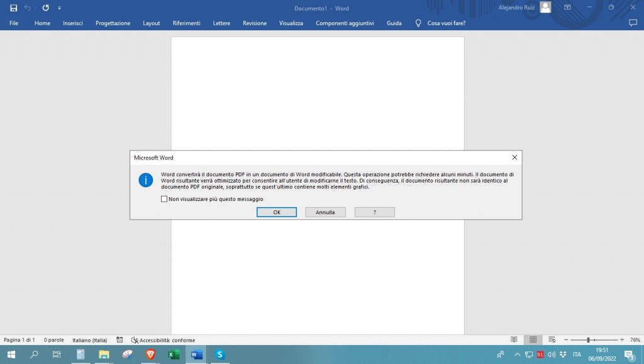Screen dimensions: 644x364
Task: Switch to Modalità di lettura view icon
Action: click(514, 340)
